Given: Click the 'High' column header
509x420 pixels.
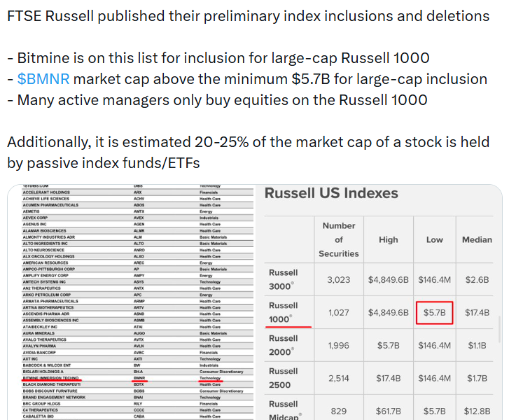Looking at the screenshot, I should 389,239.
